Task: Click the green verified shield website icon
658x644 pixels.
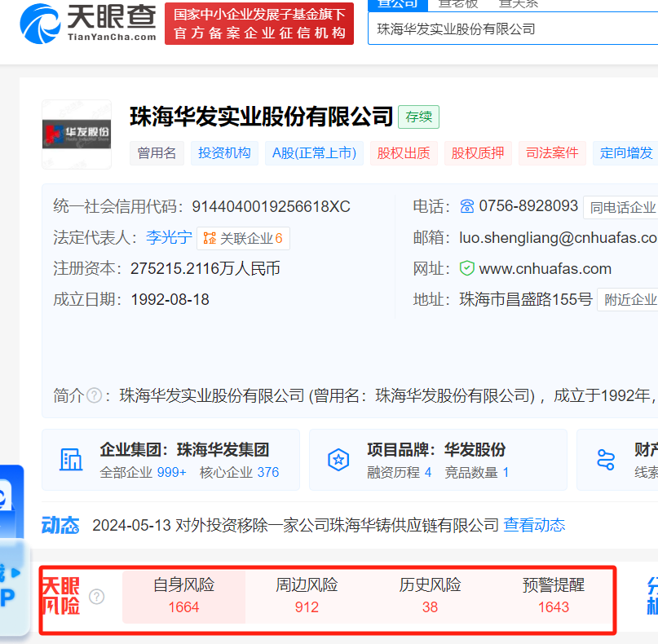Action: pyautogui.click(x=466, y=268)
